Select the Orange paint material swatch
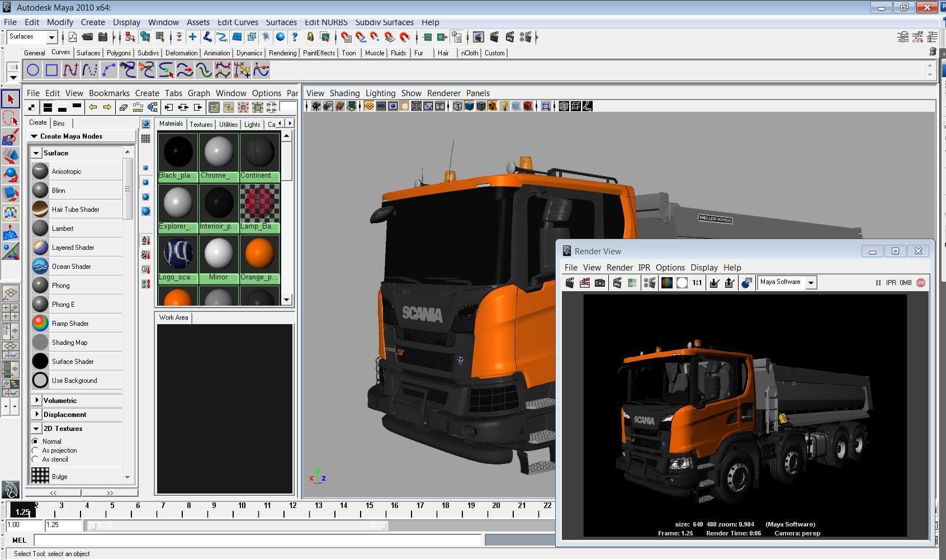The width and height of the screenshot is (946, 560). tap(259, 254)
